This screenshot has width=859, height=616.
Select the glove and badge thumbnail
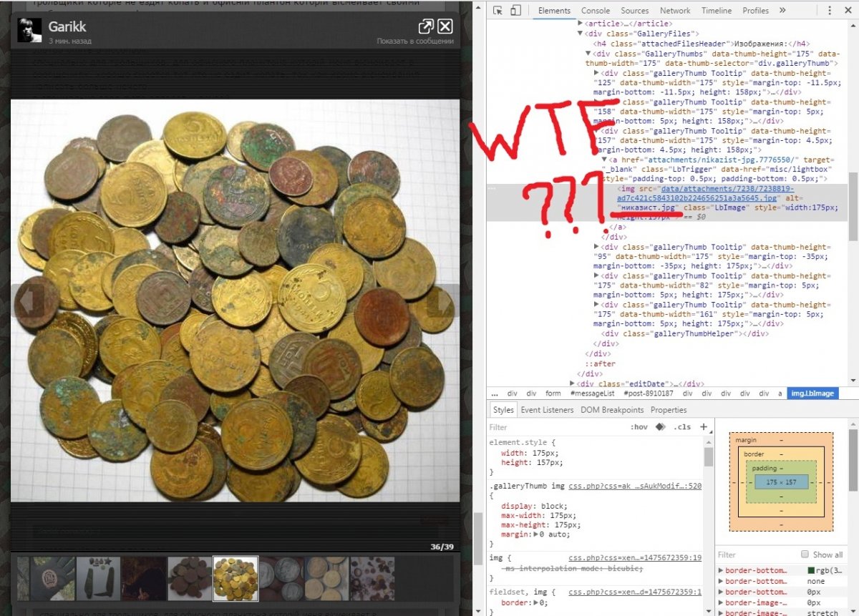click(52, 579)
